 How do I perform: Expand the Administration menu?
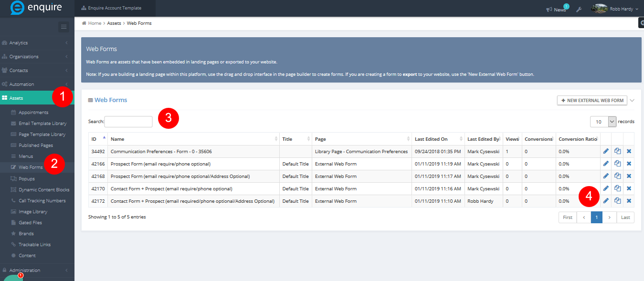tap(37, 271)
